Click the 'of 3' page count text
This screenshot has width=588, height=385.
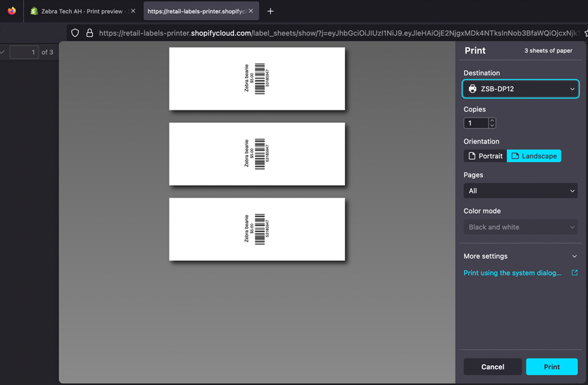pyautogui.click(x=47, y=52)
